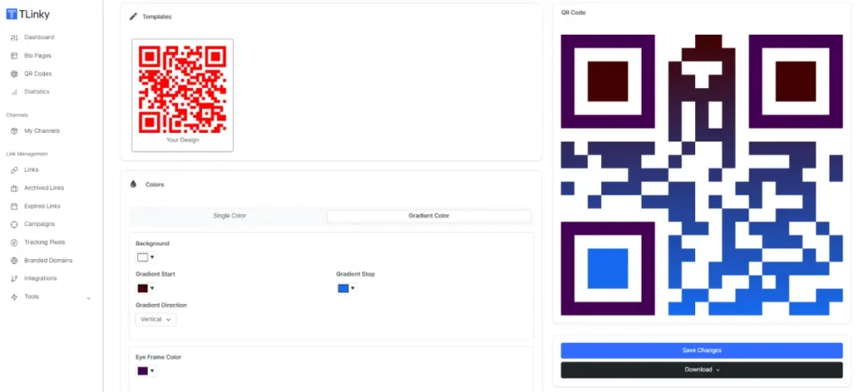Screen dimensions: 868x392
Task: Click the Archived Links briefcase icon
Action: pos(14,189)
